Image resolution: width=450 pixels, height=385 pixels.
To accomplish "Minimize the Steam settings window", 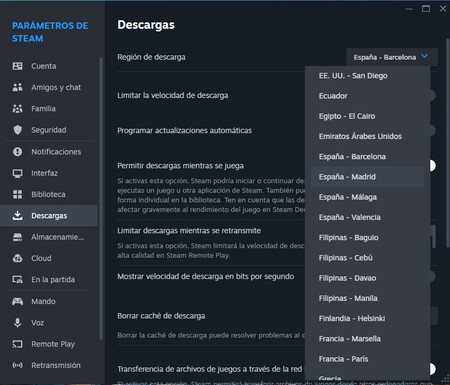I will (409, 9).
